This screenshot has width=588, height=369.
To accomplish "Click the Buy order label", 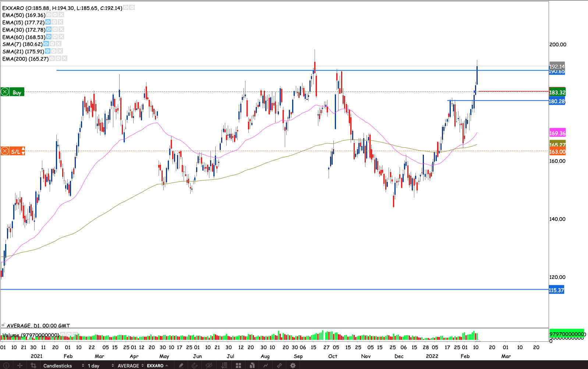I will [17, 92].
